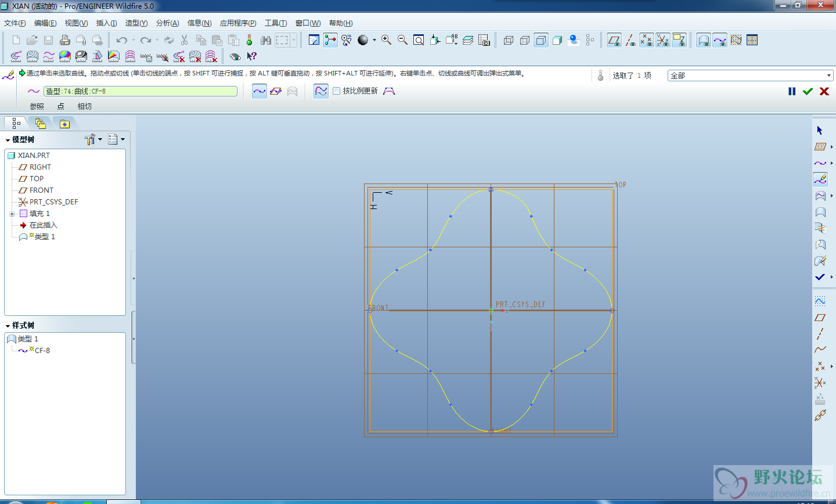
Task: Click the curve control points icon
Action: coord(389,91)
